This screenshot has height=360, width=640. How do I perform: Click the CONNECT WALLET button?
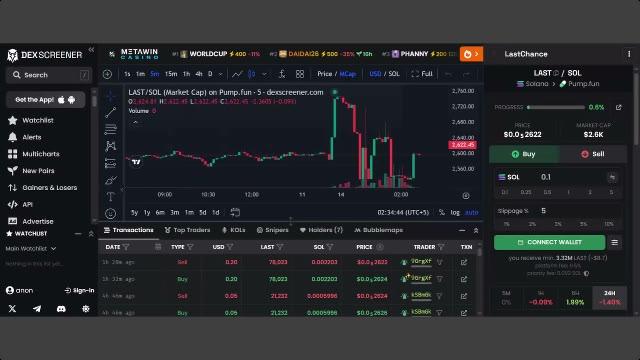tap(549, 242)
